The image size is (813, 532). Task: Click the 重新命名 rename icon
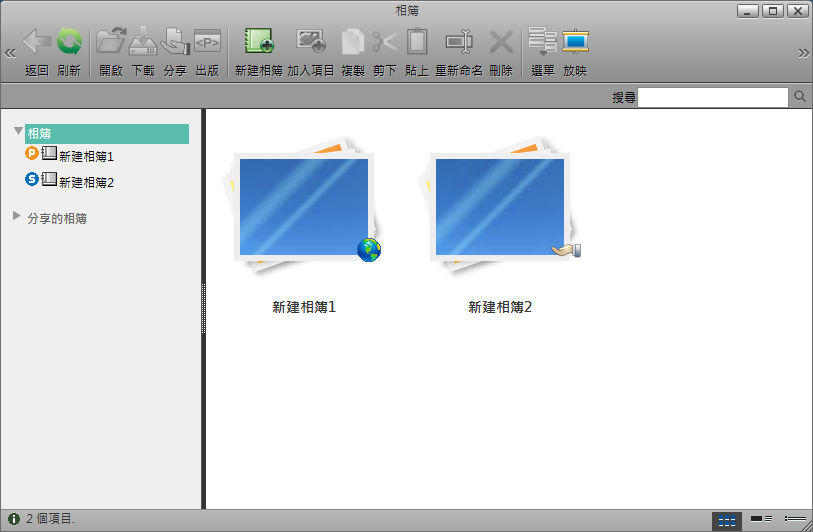click(459, 42)
